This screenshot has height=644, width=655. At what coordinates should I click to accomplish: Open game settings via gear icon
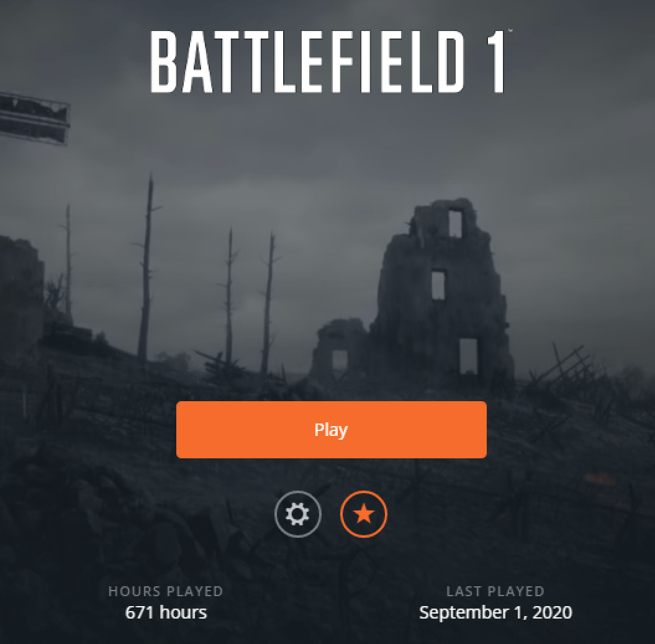pos(298,514)
